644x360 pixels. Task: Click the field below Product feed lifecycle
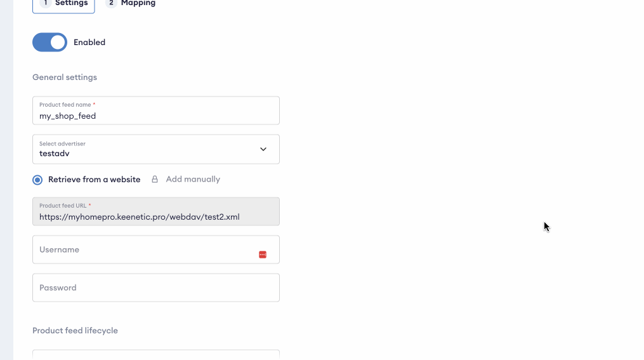tap(155, 354)
